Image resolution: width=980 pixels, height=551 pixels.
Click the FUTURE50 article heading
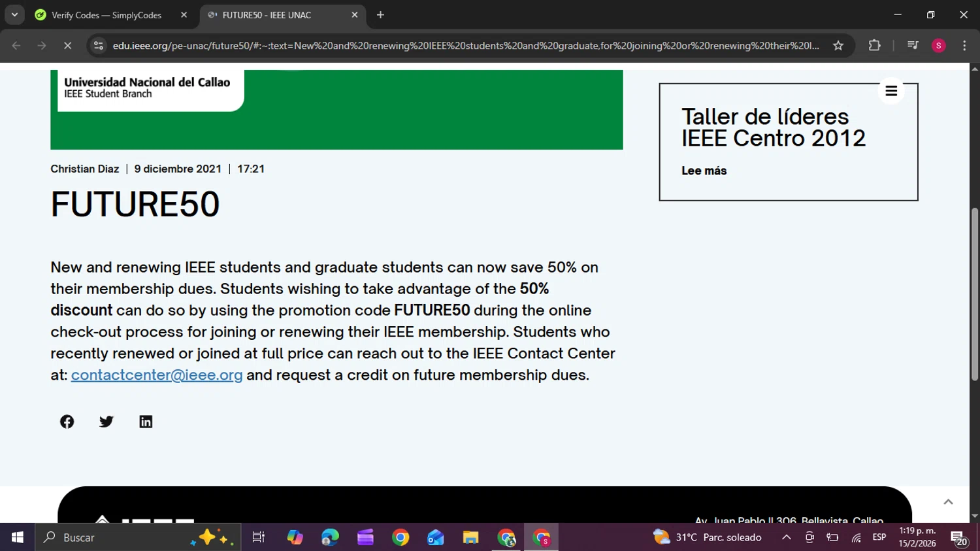click(135, 205)
